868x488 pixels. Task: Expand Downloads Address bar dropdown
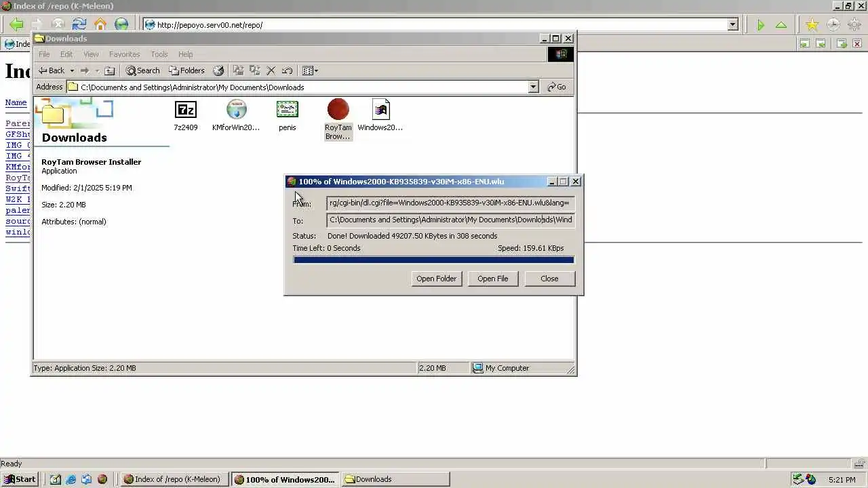tap(533, 87)
